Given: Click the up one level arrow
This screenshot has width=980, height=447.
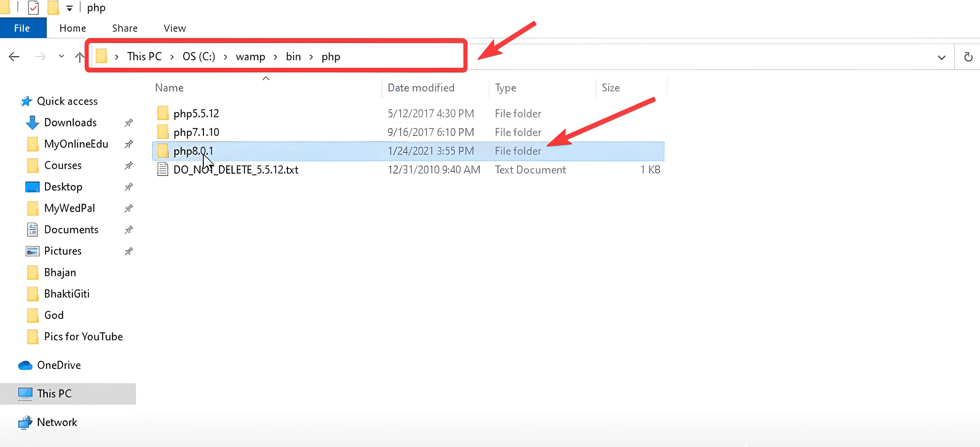Looking at the screenshot, I should tap(80, 56).
